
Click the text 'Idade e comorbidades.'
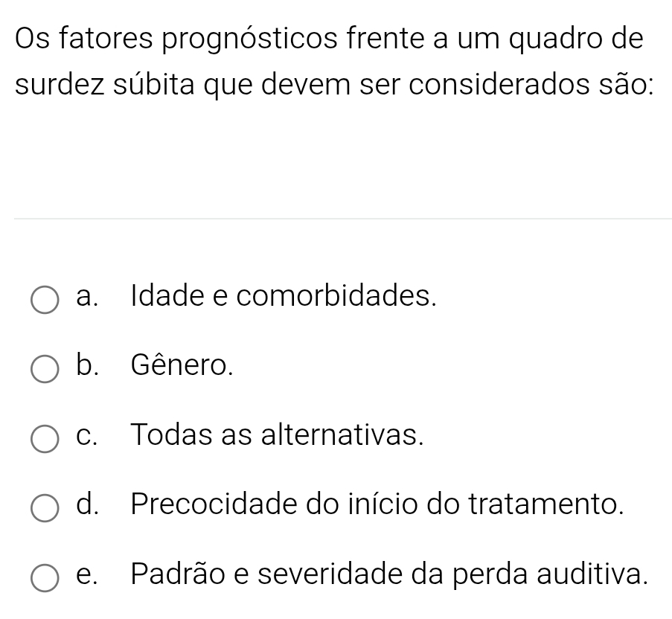[283, 296]
